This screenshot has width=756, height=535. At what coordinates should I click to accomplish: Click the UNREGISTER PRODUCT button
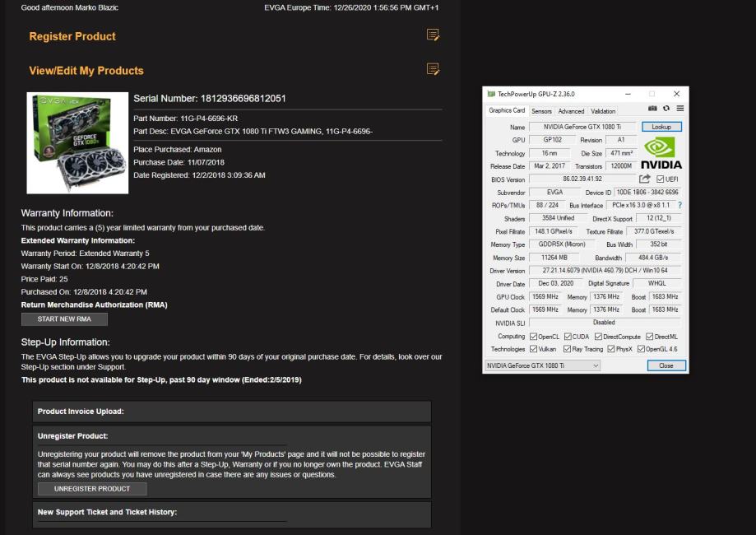point(92,489)
